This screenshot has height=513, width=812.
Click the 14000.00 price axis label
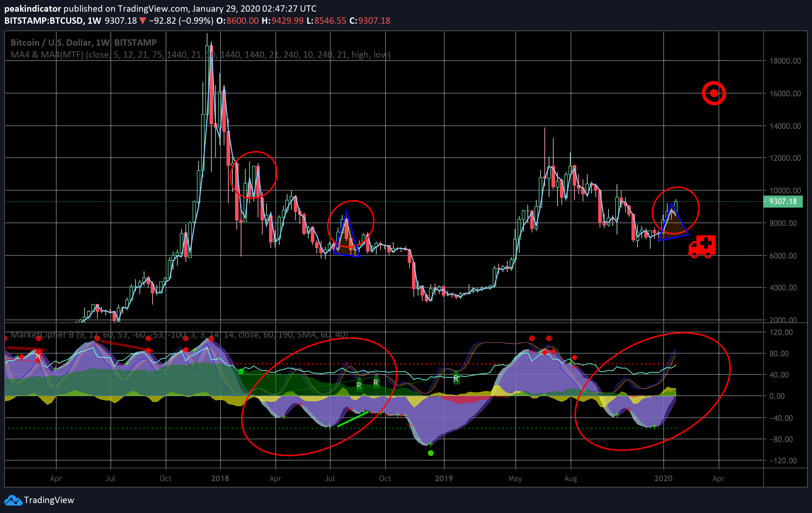tap(785, 126)
